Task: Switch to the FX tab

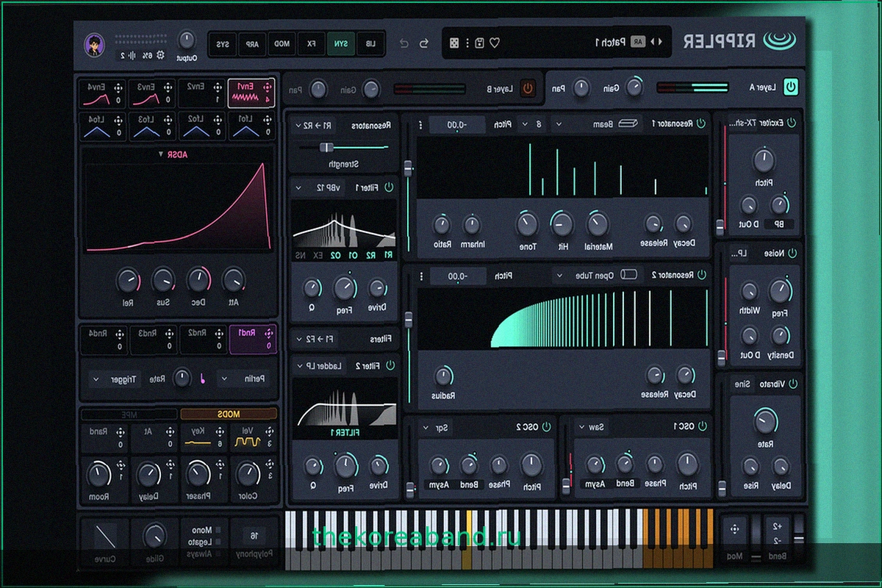Action: tap(311, 44)
